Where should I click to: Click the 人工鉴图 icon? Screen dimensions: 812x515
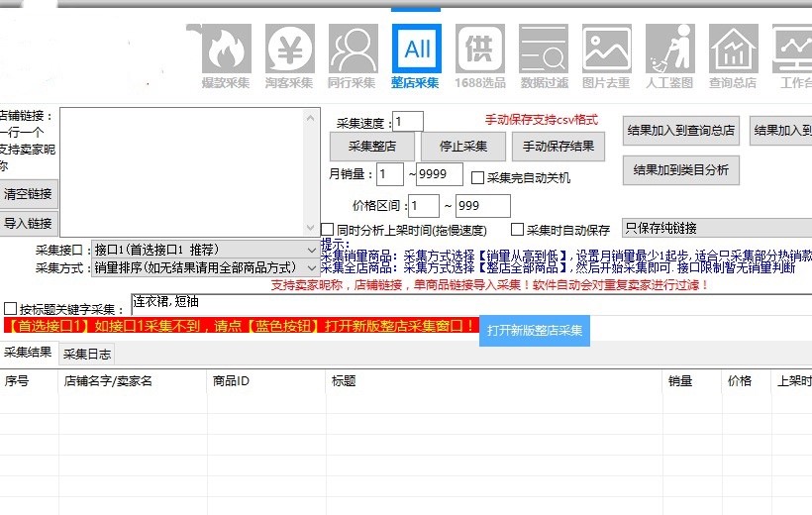pyautogui.click(x=669, y=49)
